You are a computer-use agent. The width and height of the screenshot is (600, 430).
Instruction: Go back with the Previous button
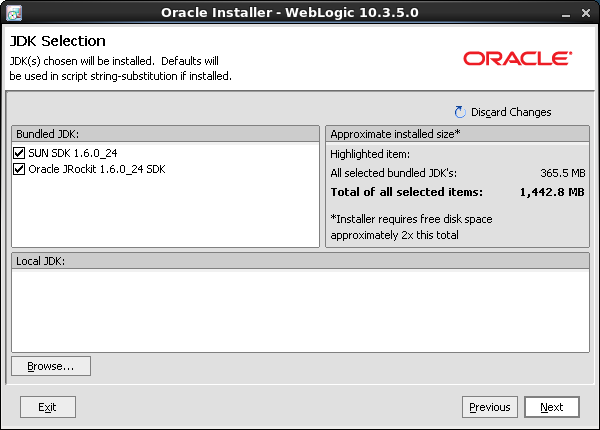(489, 407)
